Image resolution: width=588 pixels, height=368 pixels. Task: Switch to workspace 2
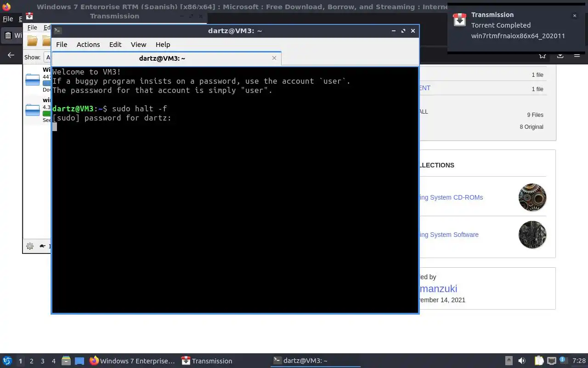click(32, 361)
